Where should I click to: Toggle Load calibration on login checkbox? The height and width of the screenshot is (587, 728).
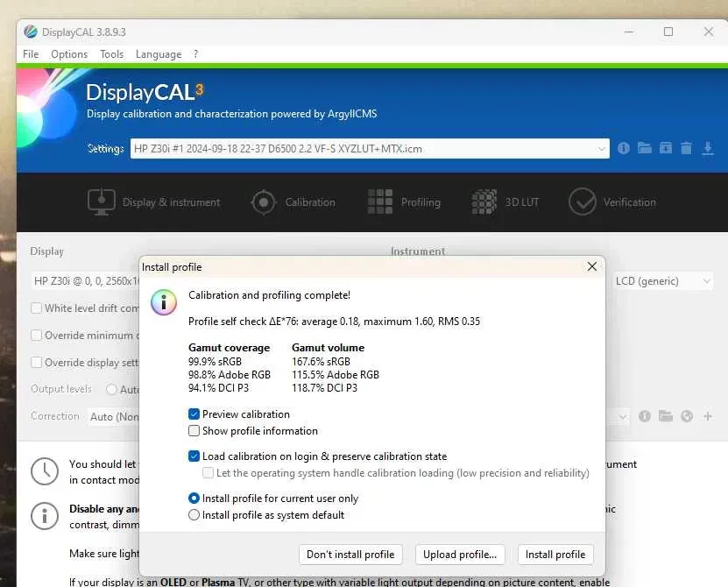pyautogui.click(x=194, y=456)
